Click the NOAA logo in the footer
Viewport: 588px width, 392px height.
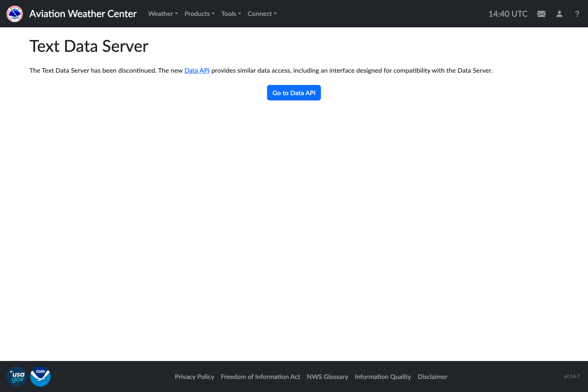tap(40, 376)
